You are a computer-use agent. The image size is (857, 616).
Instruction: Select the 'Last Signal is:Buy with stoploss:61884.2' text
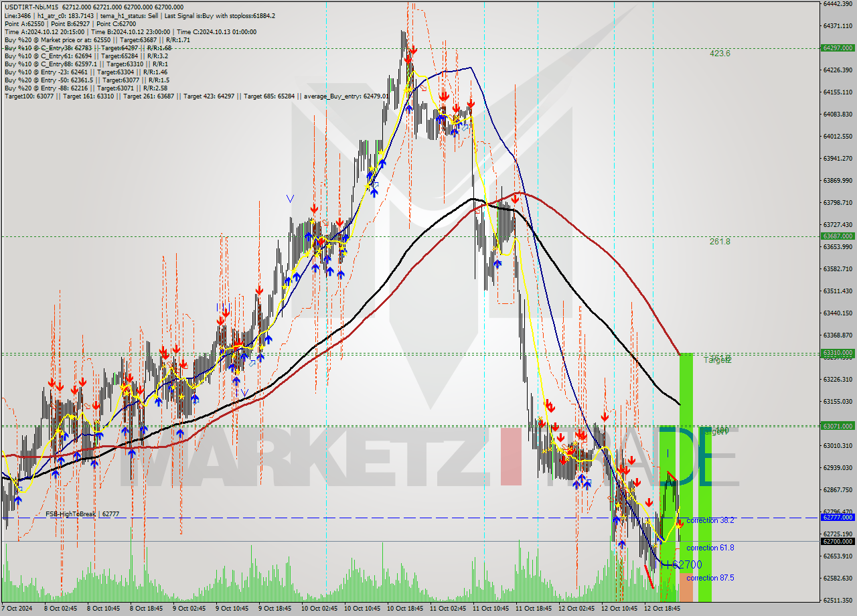pyautogui.click(x=221, y=15)
